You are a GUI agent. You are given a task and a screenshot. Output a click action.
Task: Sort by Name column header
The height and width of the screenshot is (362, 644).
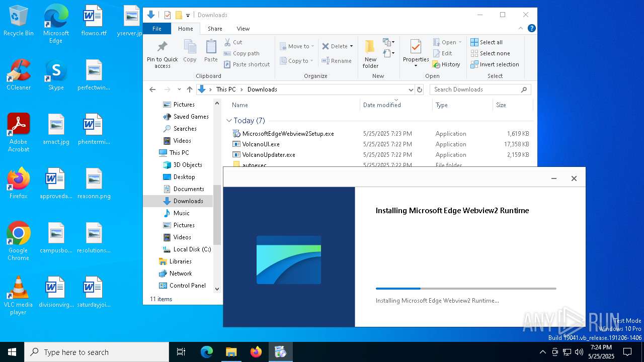pos(294,105)
